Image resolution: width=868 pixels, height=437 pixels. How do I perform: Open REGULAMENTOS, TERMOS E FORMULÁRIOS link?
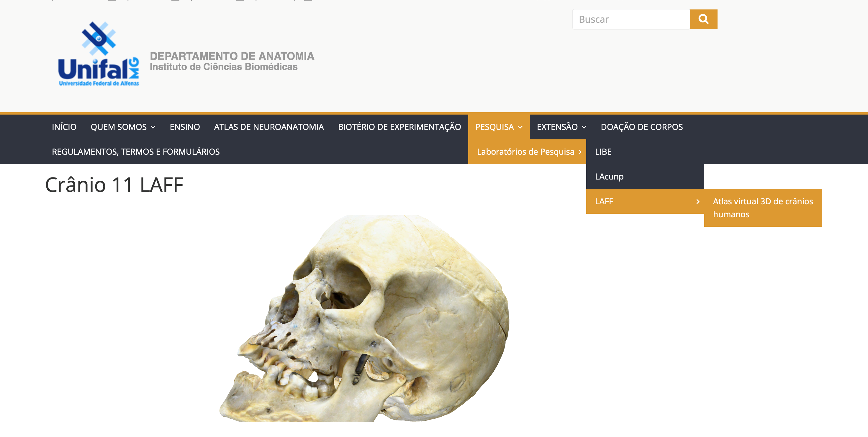tap(135, 152)
